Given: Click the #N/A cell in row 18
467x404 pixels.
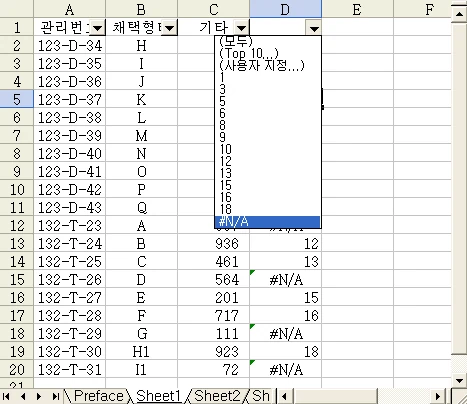Looking at the screenshot, I should (x=285, y=334).
